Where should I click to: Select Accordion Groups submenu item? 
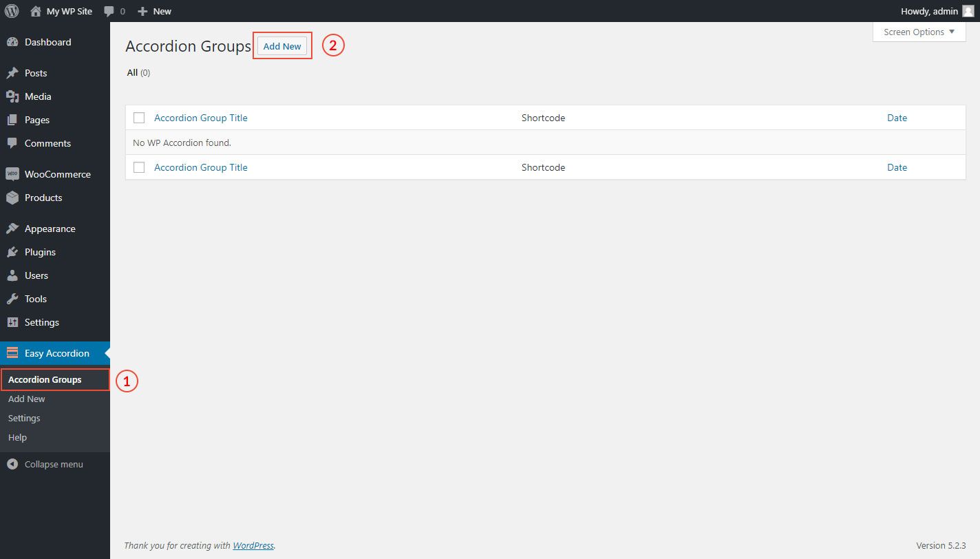click(x=45, y=379)
